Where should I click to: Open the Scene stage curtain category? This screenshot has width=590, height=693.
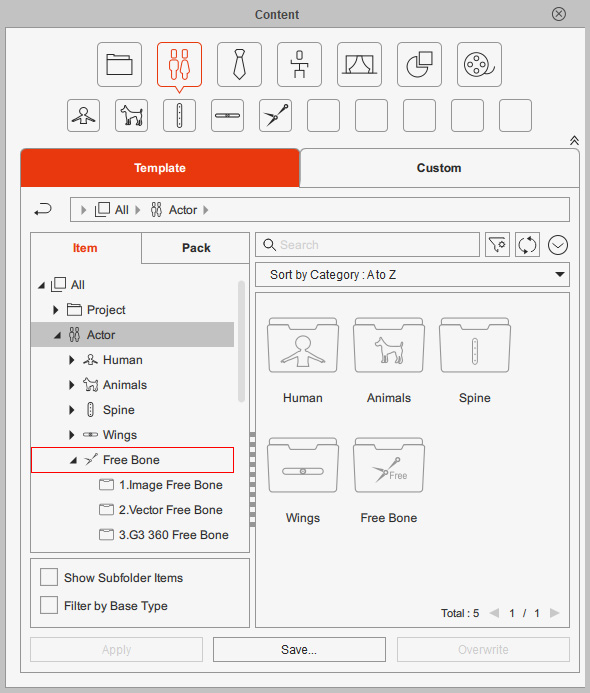[x=359, y=65]
